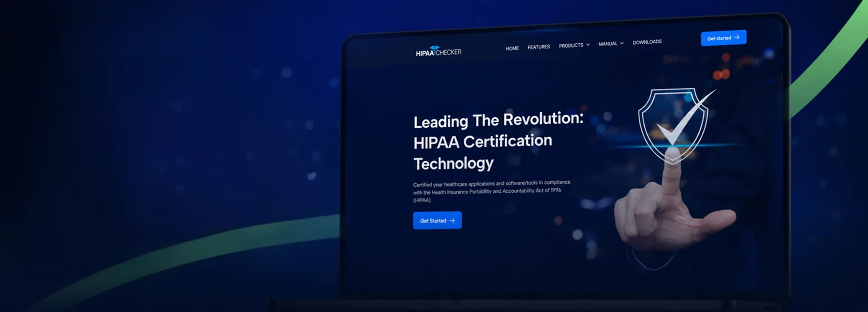Click the 'Leading The Revolution:' heading
868x312 pixels.
coord(498,120)
